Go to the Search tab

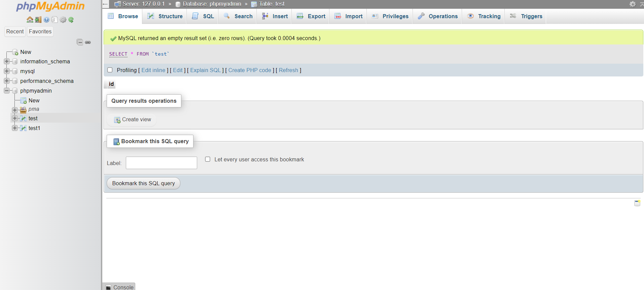point(238,16)
